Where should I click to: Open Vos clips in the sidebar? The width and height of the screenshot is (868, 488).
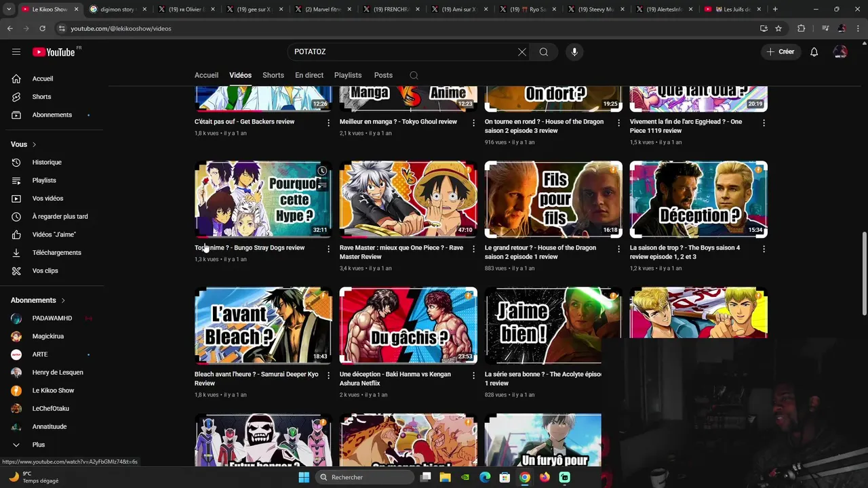point(54,271)
